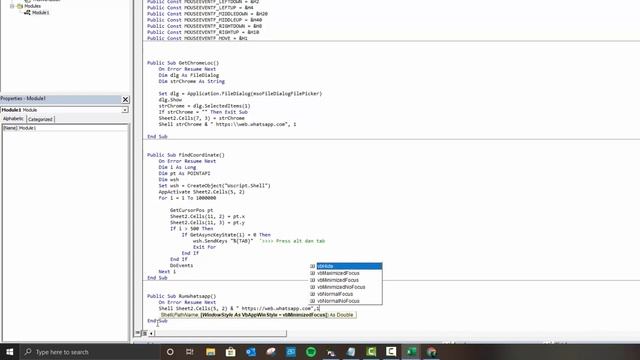The image size is (640, 360).
Task: Open Spotify from the taskbar
Action: point(311,352)
